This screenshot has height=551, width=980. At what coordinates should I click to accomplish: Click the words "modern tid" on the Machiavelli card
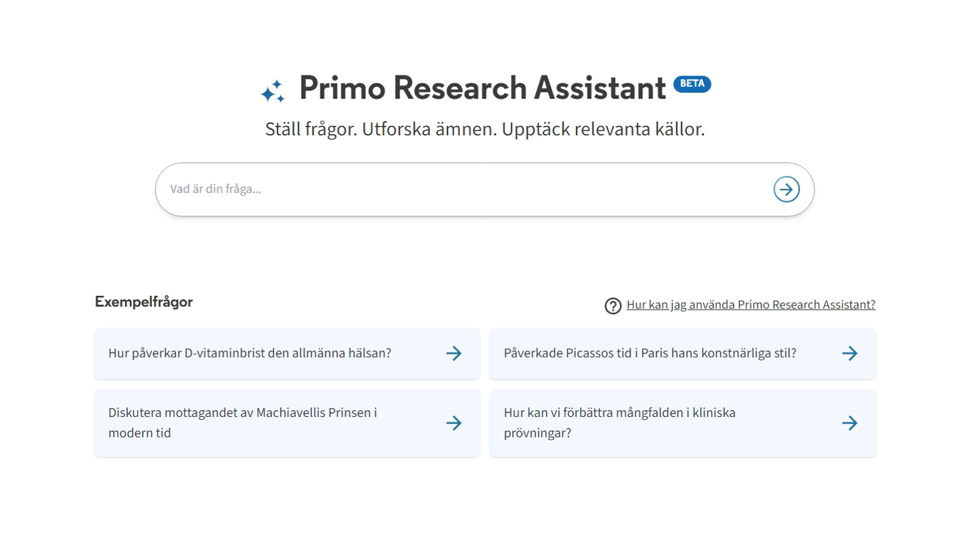tap(139, 433)
